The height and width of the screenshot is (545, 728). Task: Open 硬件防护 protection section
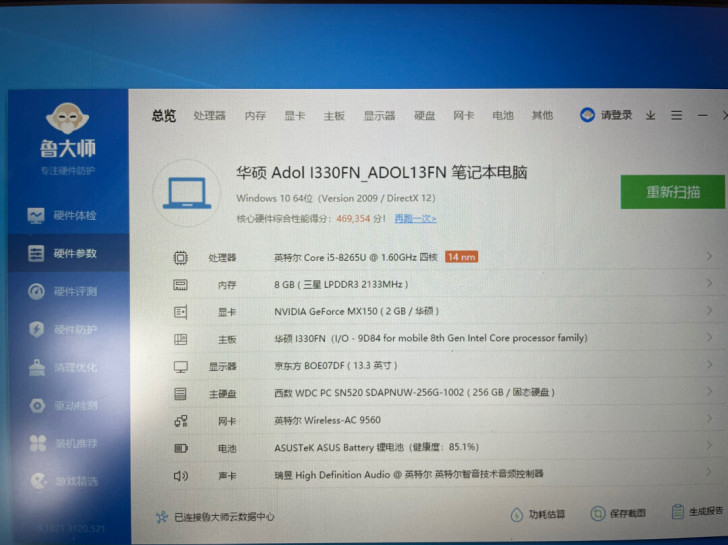pyautogui.click(x=63, y=330)
